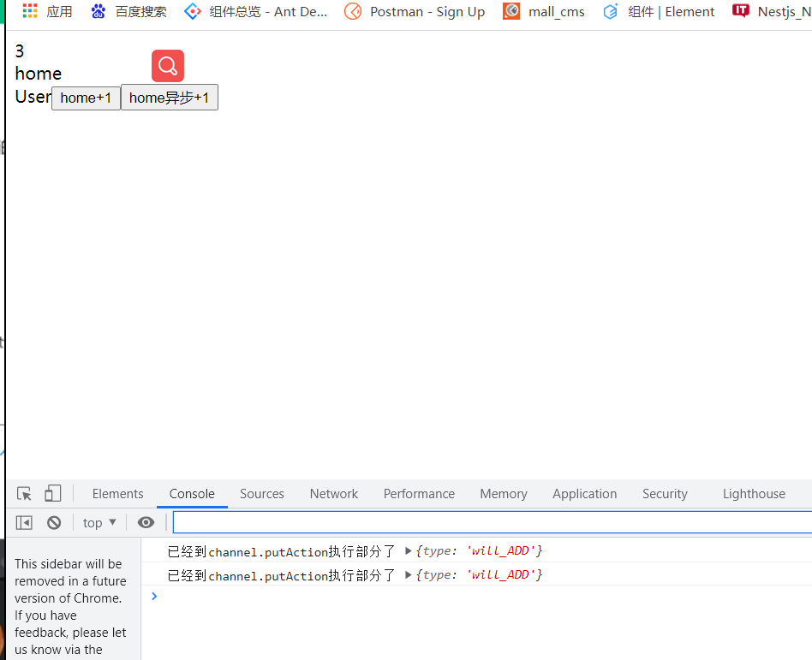Clear the console with the ban icon

click(x=54, y=523)
